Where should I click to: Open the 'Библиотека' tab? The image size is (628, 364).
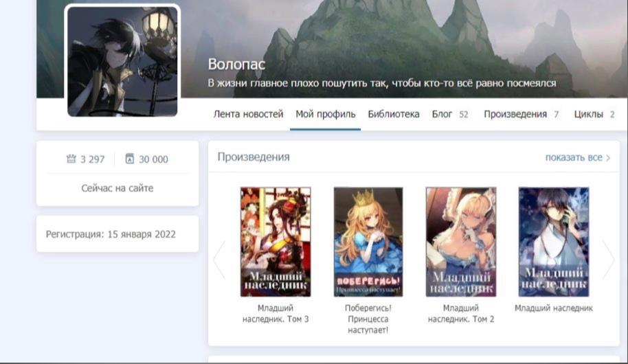pos(393,115)
